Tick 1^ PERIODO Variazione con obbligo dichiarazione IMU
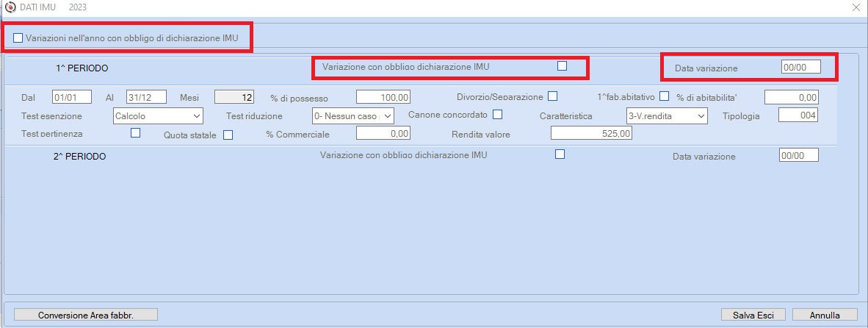 (x=562, y=66)
